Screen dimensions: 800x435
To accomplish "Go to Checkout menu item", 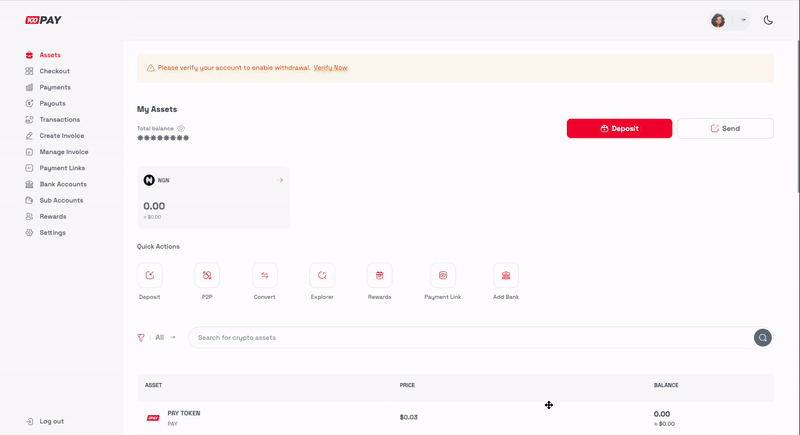I will [55, 71].
